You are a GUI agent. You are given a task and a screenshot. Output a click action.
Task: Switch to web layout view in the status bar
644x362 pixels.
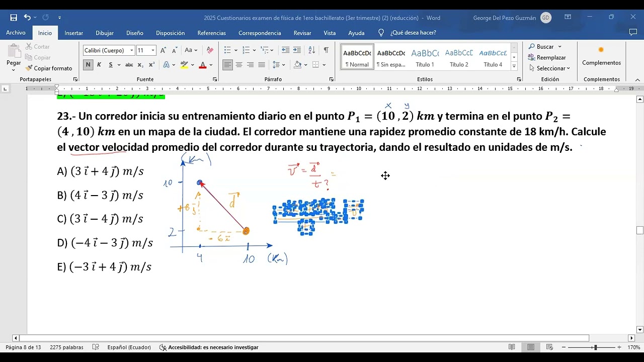(x=549, y=347)
